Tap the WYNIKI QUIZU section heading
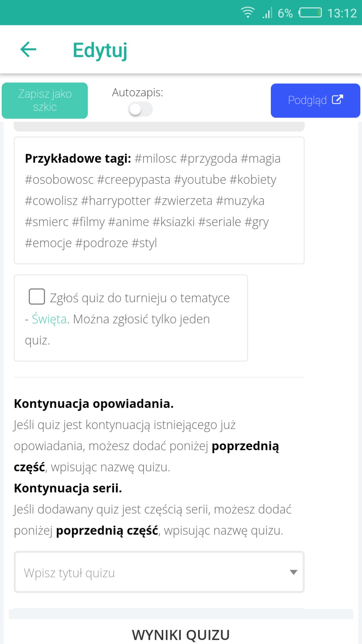Screen dimensions: 362x644 181,635
